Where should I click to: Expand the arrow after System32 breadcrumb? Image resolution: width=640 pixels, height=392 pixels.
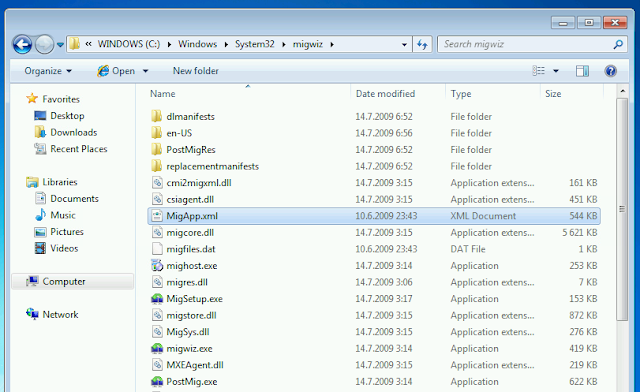[284, 45]
